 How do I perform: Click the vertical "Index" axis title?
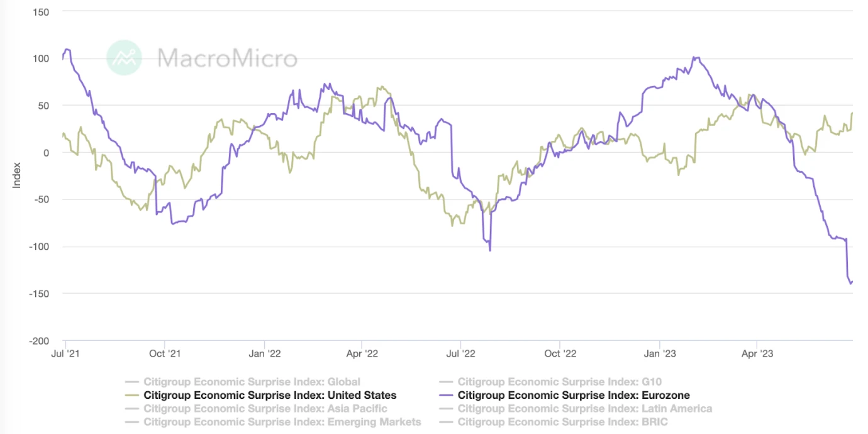tap(17, 175)
